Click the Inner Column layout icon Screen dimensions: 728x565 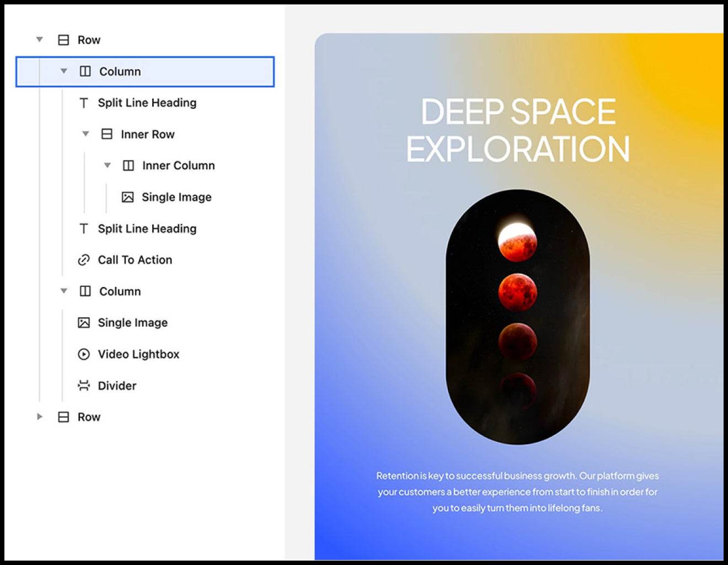point(129,166)
